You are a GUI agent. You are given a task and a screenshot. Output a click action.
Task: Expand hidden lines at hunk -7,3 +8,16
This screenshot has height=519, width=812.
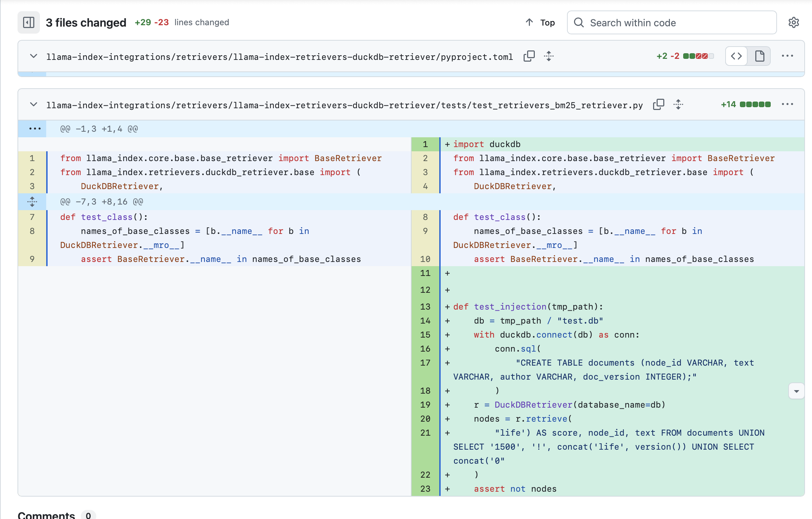[32, 202]
